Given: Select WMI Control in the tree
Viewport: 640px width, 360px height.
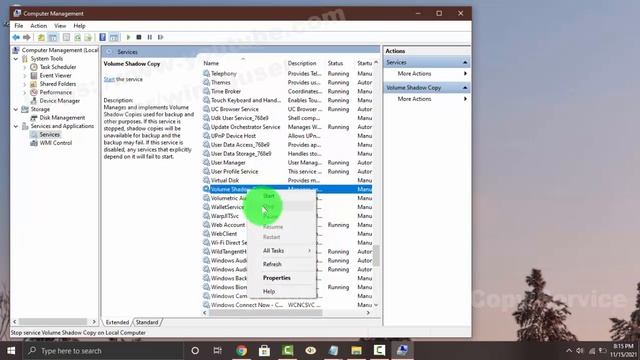Looking at the screenshot, I should pos(56,143).
